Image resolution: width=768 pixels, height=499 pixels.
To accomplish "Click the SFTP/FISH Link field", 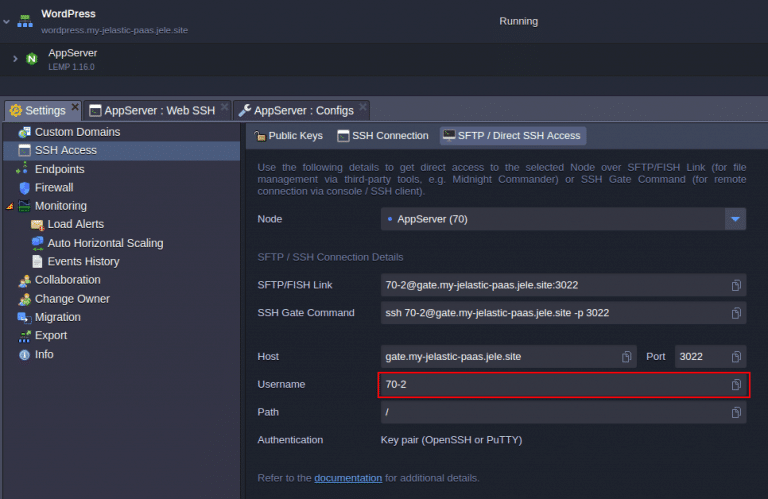I will (x=563, y=285).
